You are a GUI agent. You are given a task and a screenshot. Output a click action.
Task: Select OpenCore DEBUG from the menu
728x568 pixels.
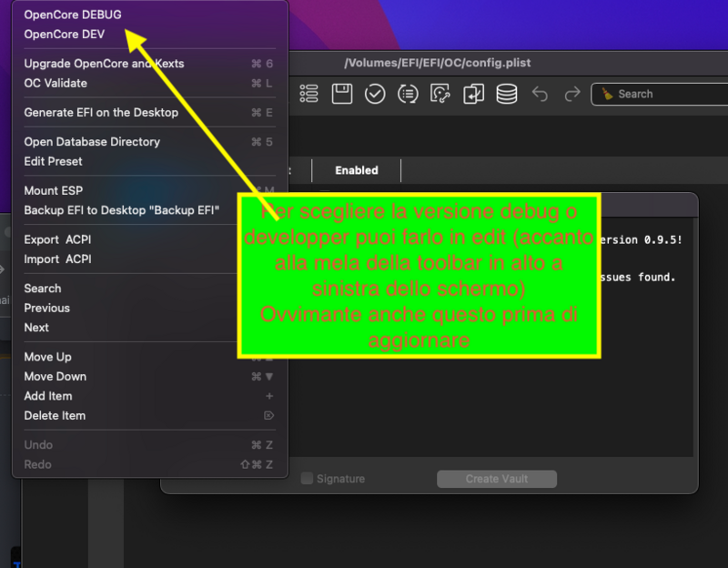pyautogui.click(x=72, y=15)
